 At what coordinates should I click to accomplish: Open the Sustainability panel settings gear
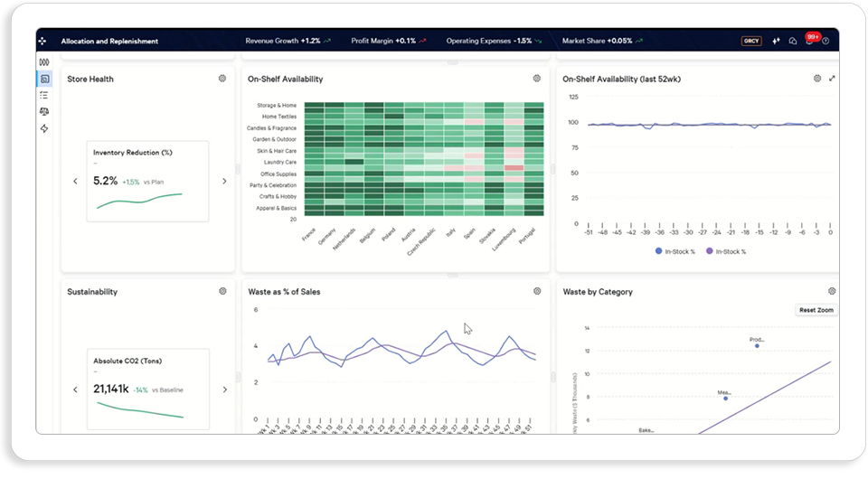point(222,291)
